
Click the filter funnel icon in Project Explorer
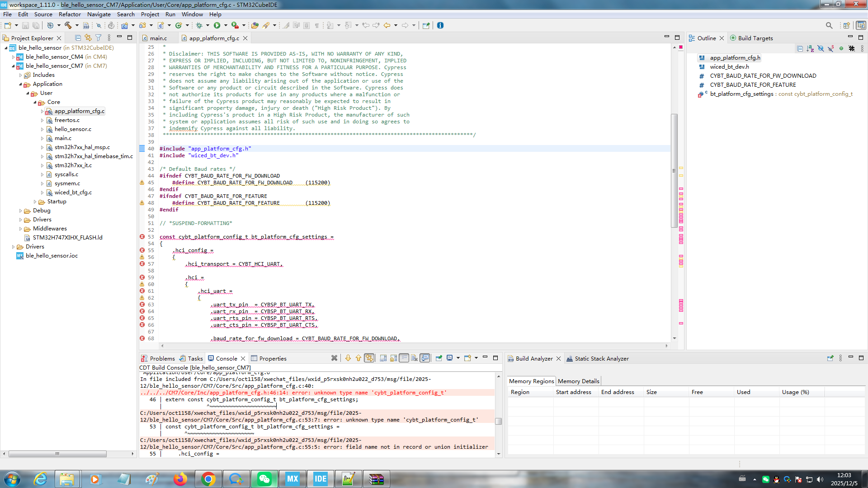coord(98,38)
